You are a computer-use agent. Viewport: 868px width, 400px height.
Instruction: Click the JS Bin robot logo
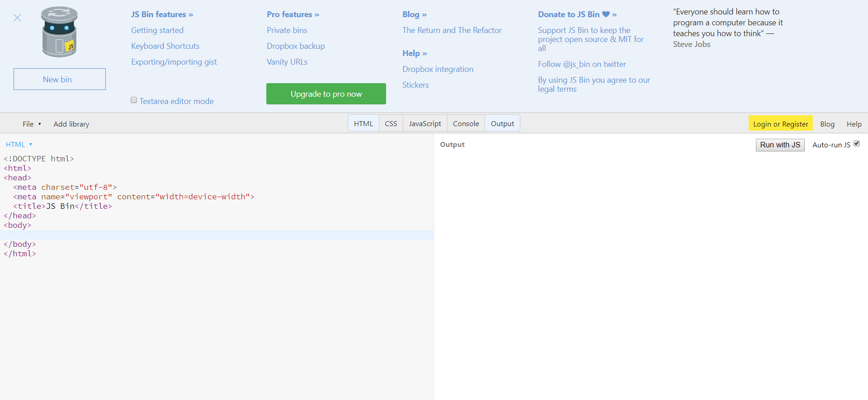pos(59,32)
